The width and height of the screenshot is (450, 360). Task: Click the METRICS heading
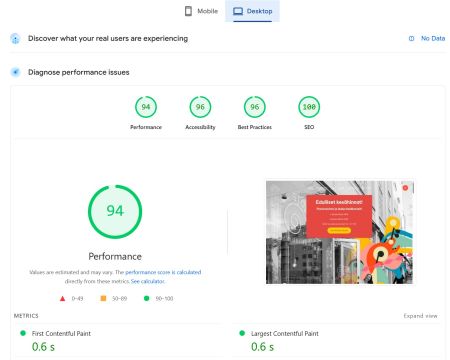click(x=26, y=316)
